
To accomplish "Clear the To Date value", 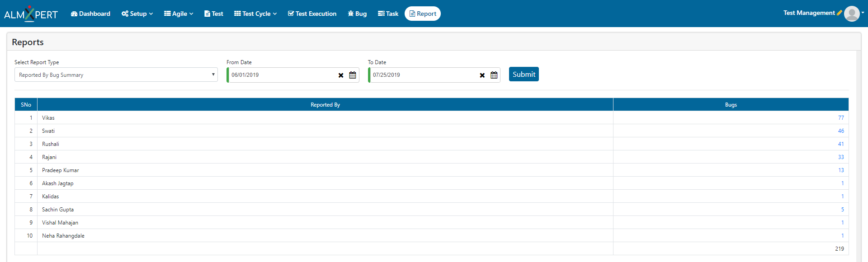I will [482, 75].
